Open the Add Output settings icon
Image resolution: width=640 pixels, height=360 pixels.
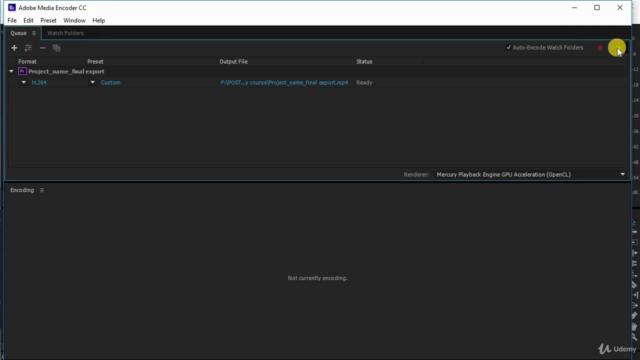click(x=28, y=48)
